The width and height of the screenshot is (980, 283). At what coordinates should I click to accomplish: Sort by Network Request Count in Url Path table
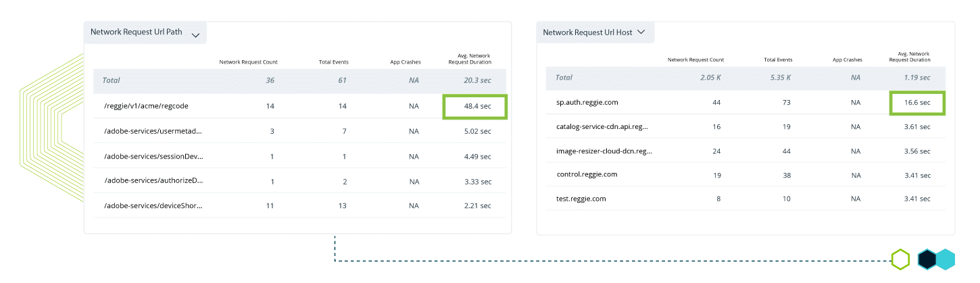(248, 62)
